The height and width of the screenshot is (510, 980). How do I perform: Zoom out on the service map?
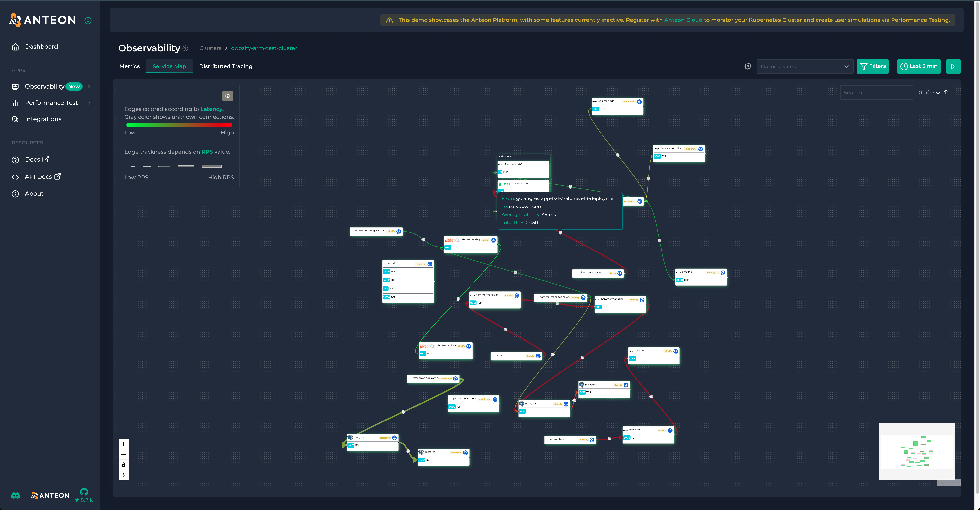tap(124, 454)
